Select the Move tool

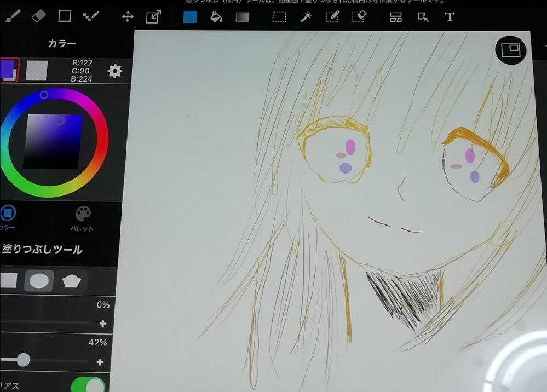click(x=128, y=17)
